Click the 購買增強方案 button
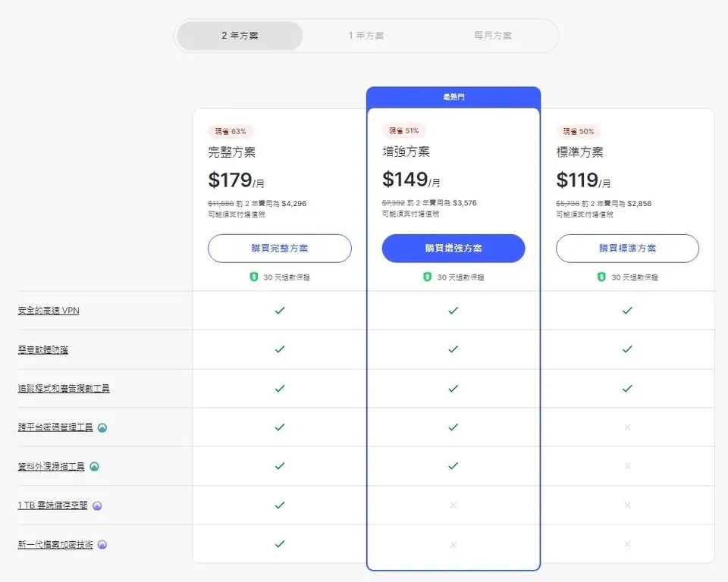The width and height of the screenshot is (728, 582). tap(453, 249)
